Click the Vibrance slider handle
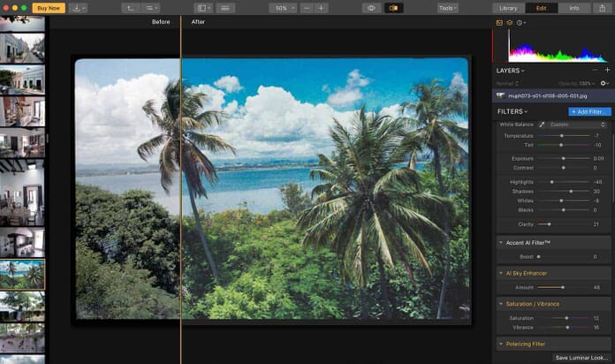 (567, 328)
